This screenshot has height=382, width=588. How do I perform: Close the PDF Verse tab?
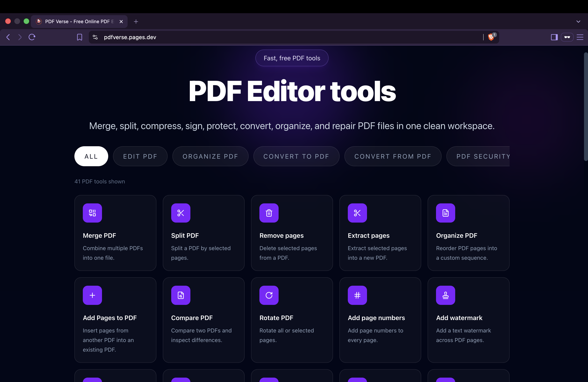[x=121, y=21]
